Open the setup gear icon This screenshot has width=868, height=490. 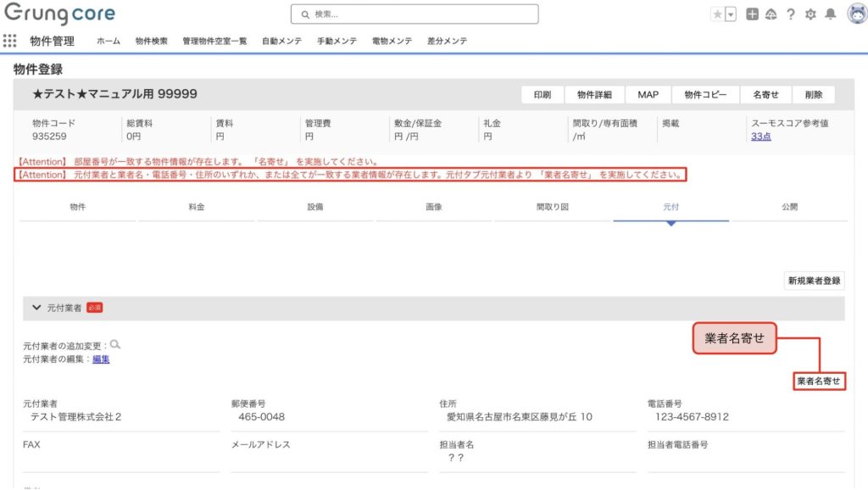pos(810,14)
